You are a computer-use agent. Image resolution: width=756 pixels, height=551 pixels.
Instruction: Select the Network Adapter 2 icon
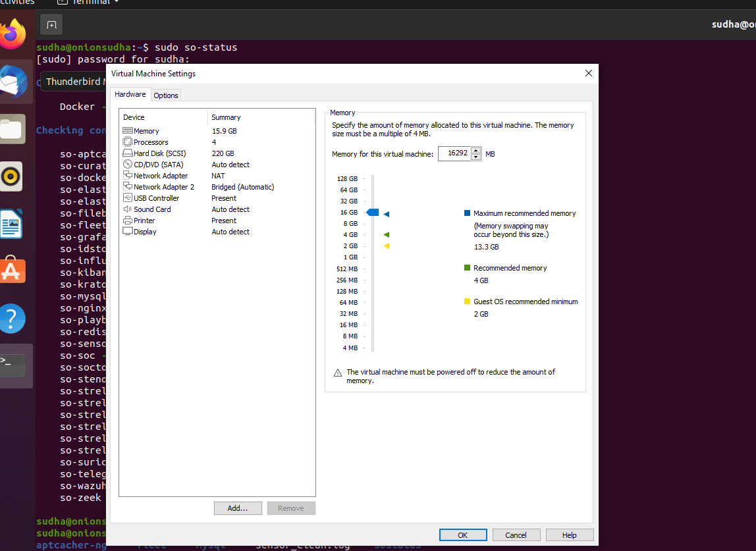coord(127,186)
